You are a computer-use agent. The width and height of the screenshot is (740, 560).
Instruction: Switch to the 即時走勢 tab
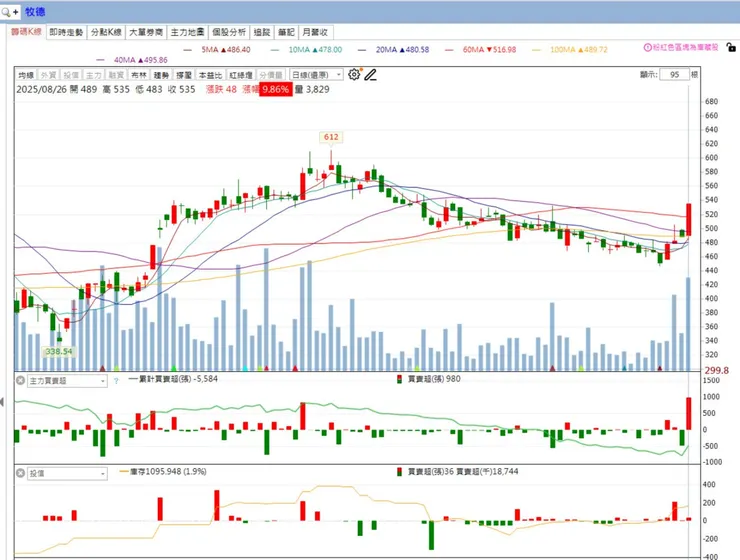point(66,32)
